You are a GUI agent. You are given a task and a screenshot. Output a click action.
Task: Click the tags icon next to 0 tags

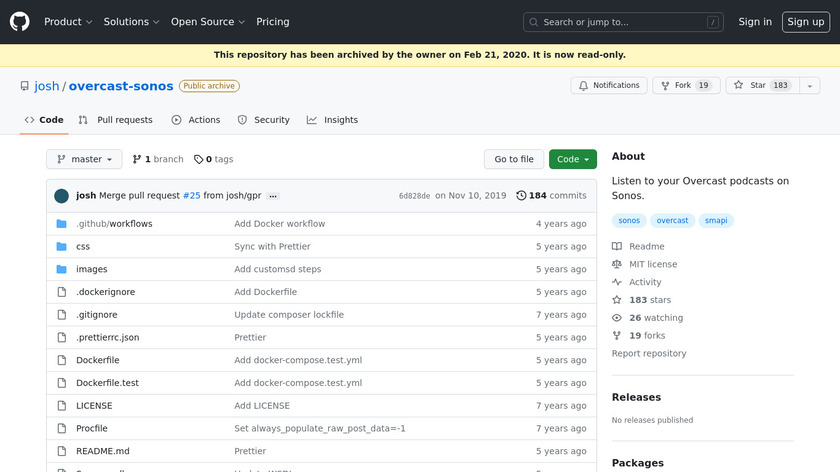[x=198, y=159]
